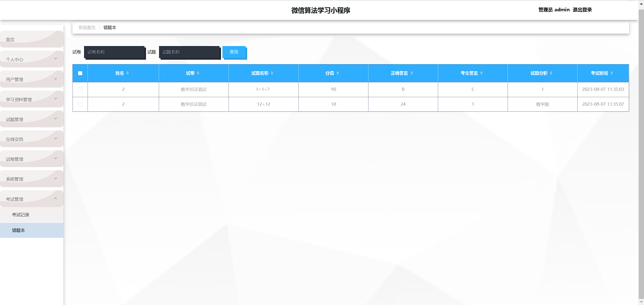The width and height of the screenshot is (644, 305).
Task: Toggle the select-all checkbox in table header
Action: (x=80, y=73)
